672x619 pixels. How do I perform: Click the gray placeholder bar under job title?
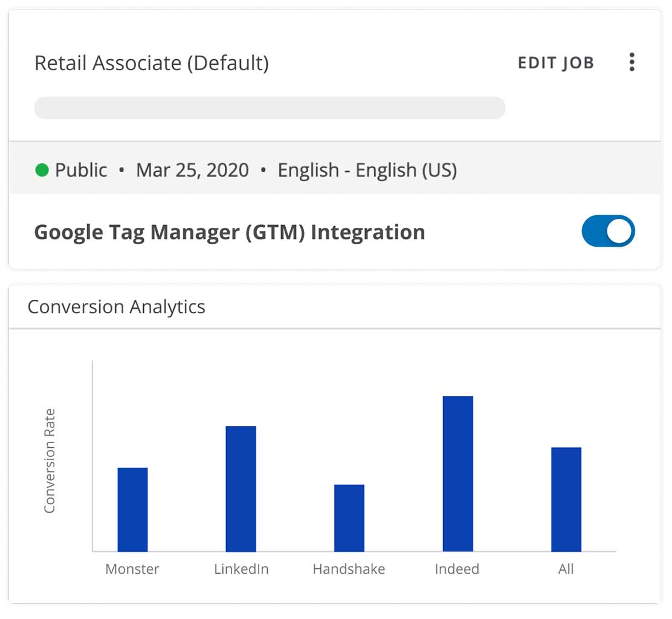[x=270, y=108]
